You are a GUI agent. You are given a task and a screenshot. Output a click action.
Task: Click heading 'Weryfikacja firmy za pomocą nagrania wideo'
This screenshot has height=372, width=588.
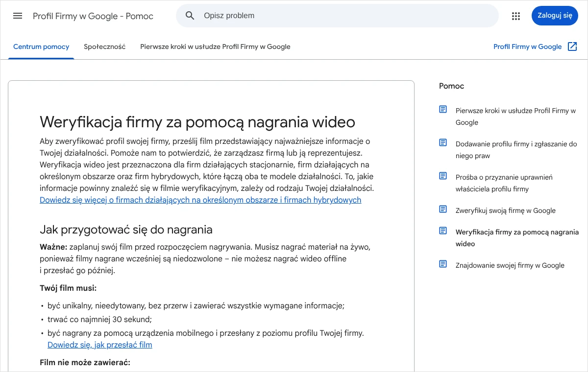[x=197, y=121]
